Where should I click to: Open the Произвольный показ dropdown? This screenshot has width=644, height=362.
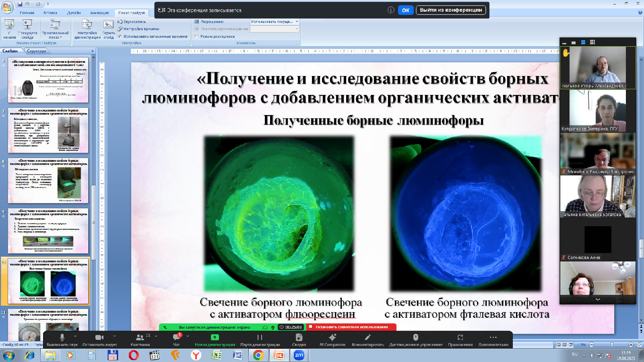tap(55, 30)
